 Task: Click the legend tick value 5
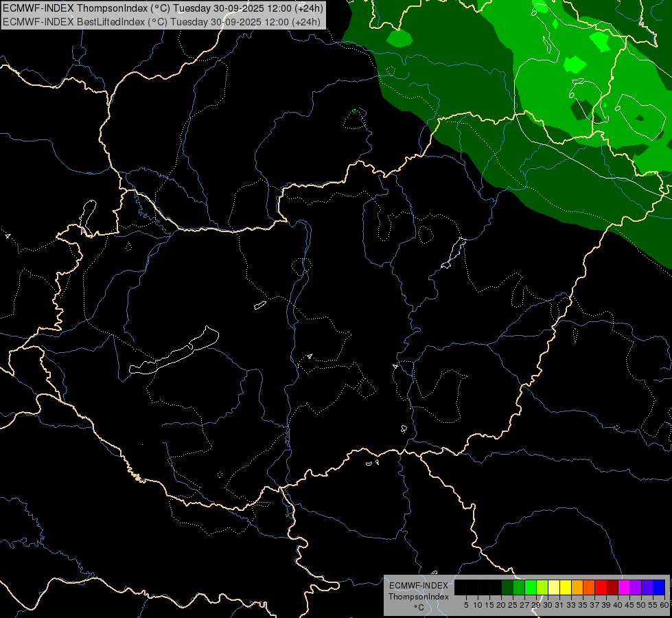[x=466, y=605]
